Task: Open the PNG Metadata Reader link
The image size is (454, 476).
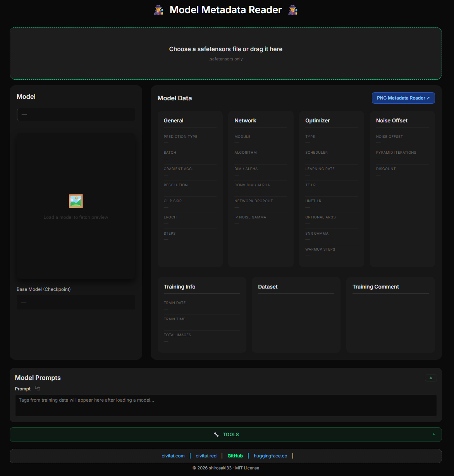Action: [x=403, y=98]
